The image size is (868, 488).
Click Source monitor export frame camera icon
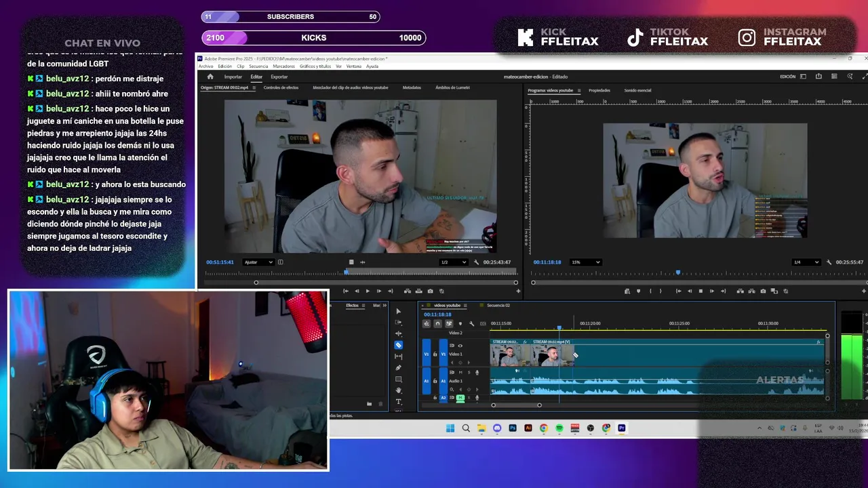pyautogui.click(x=430, y=291)
